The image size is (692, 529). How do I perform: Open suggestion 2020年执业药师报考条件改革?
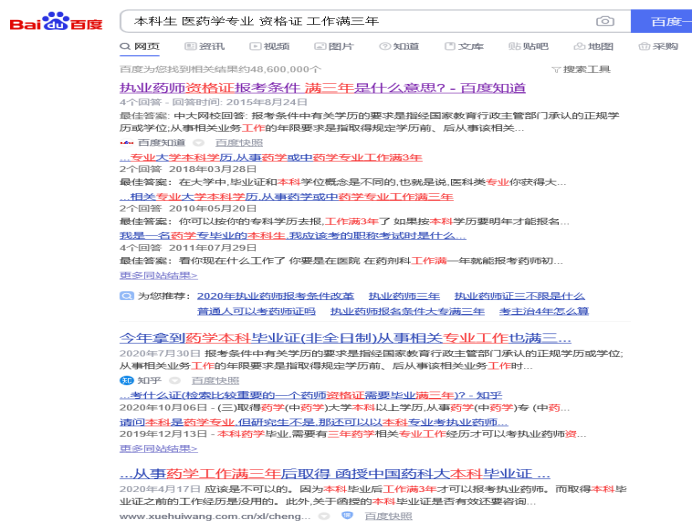click(275, 296)
